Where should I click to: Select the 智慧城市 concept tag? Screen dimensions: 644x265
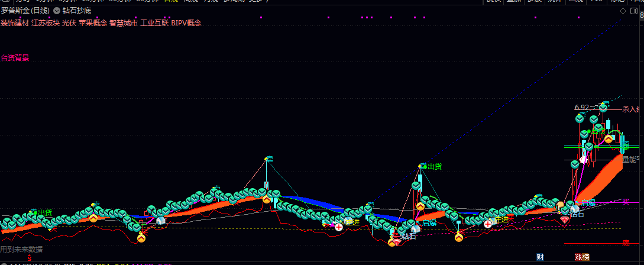click(123, 23)
